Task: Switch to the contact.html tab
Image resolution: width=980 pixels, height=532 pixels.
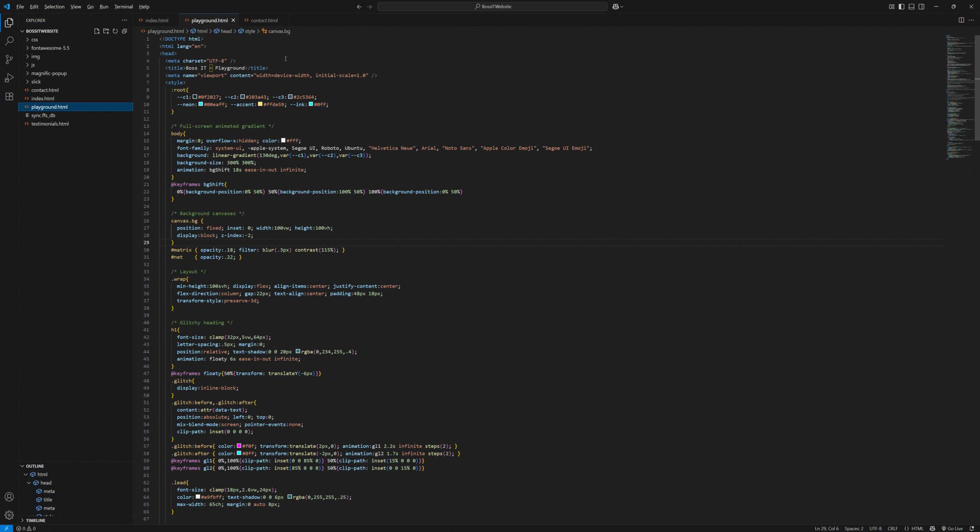Action: (265, 20)
